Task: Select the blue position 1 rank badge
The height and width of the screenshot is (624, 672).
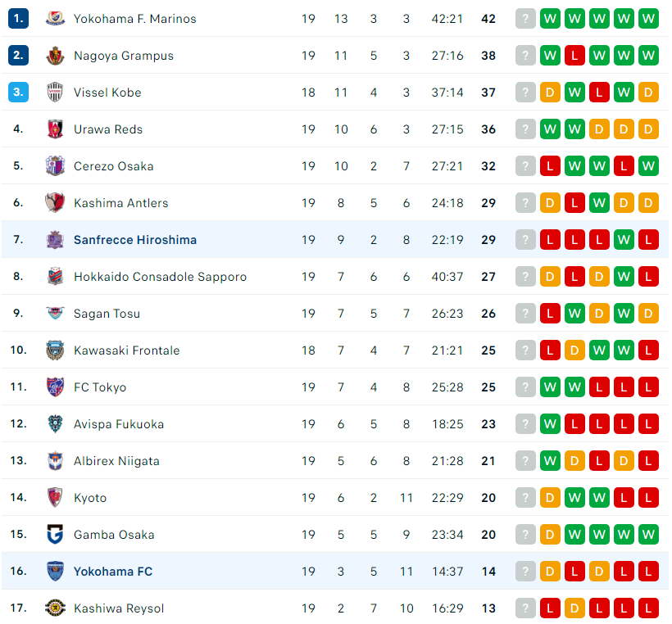Action: [18, 18]
